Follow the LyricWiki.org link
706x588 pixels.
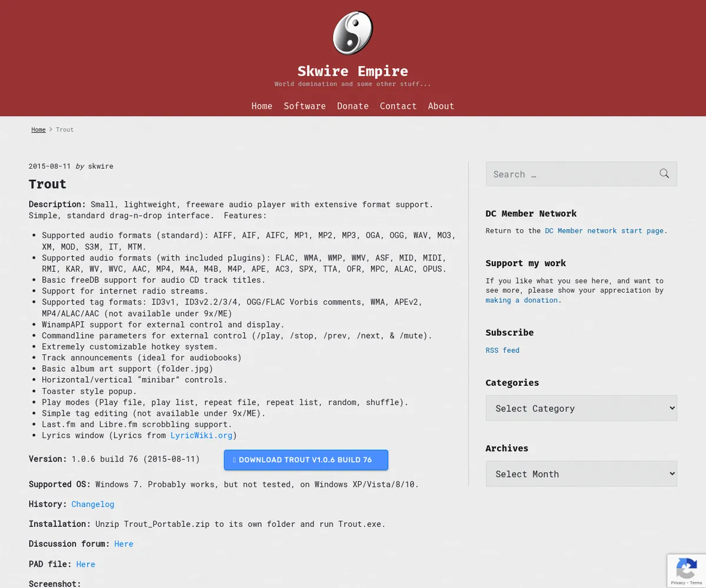pos(201,435)
